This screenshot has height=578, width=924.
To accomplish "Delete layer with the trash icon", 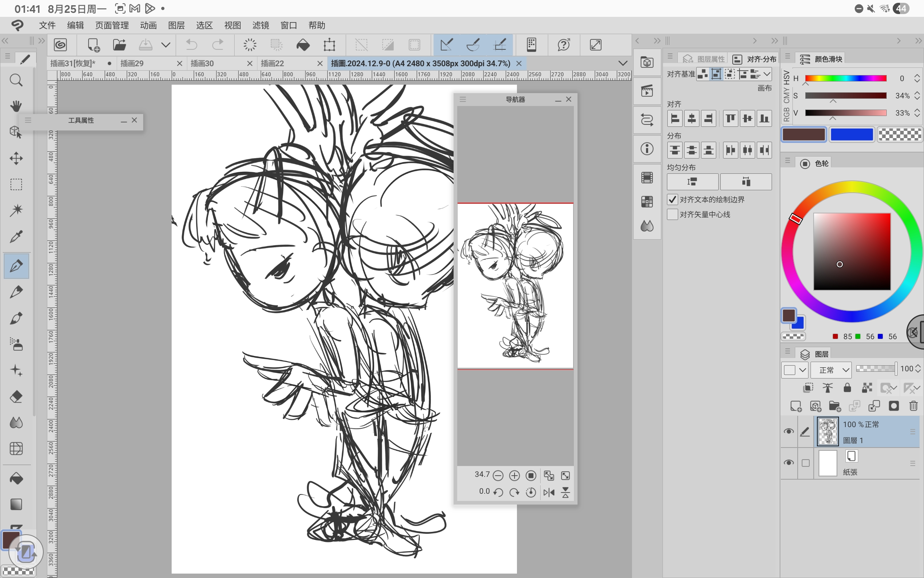I will (913, 406).
